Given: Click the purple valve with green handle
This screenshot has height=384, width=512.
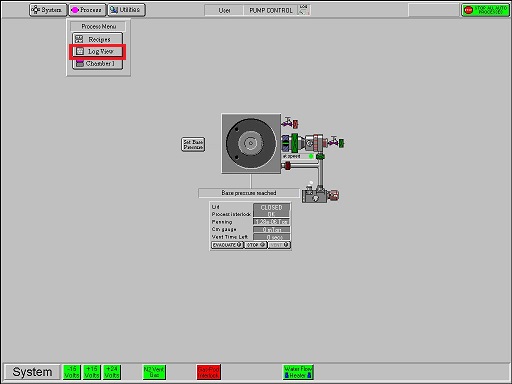Looking at the screenshot, I should pyautogui.click(x=336, y=142).
